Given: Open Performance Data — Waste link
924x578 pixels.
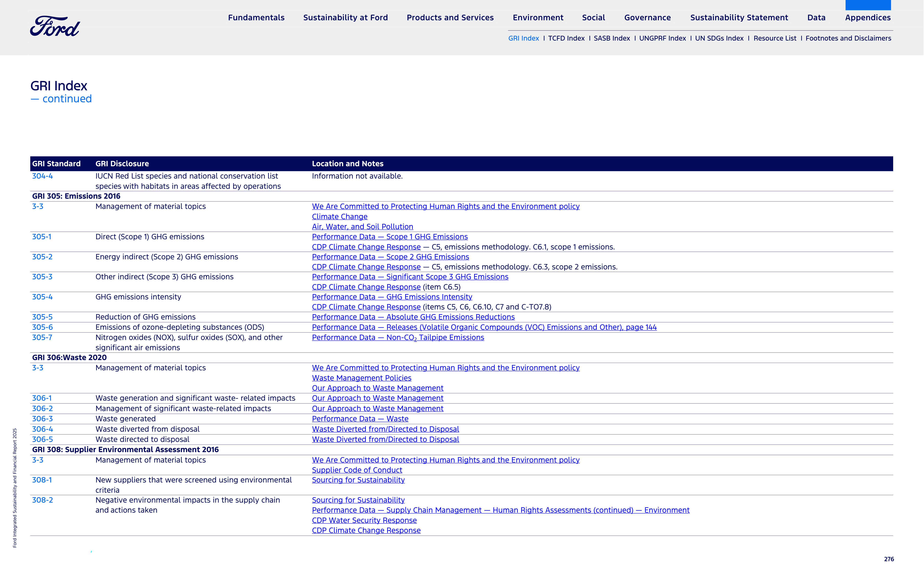Looking at the screenshot, I should pos(360,419).
